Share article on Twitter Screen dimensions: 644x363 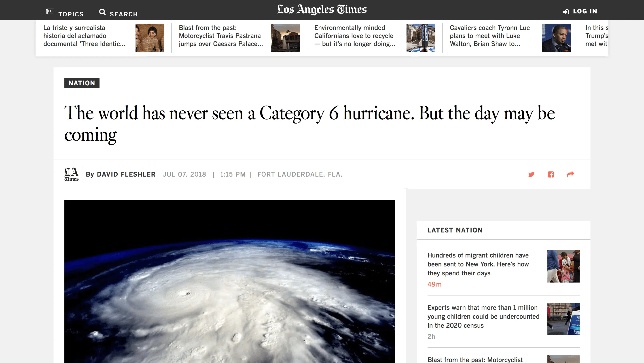531,174
